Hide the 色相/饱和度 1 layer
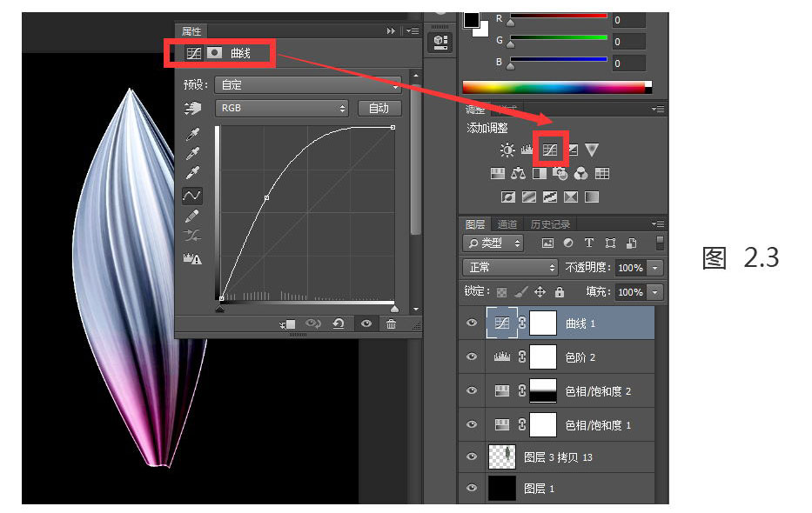This screenshot has height=513, width=812. click(x=472, y=424)
